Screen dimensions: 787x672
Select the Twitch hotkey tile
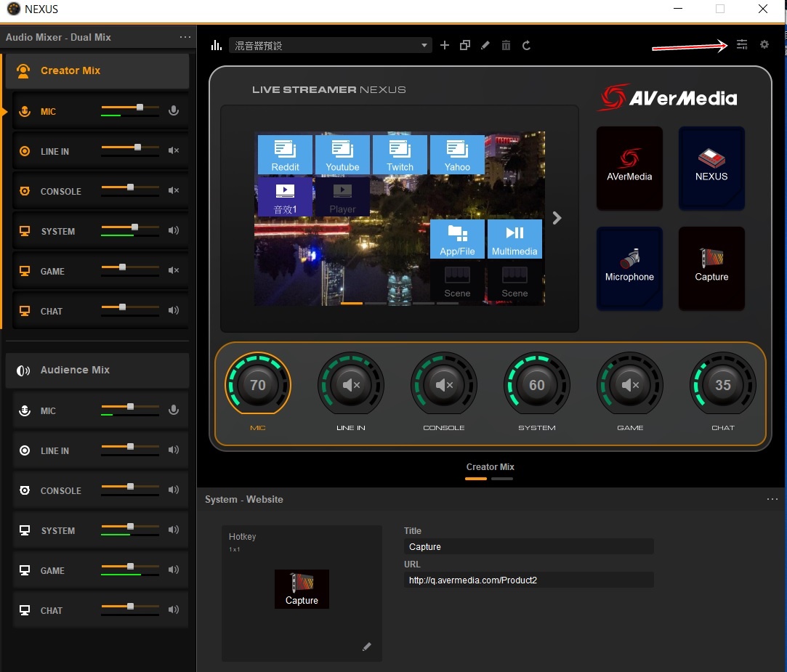coord(400,155)
